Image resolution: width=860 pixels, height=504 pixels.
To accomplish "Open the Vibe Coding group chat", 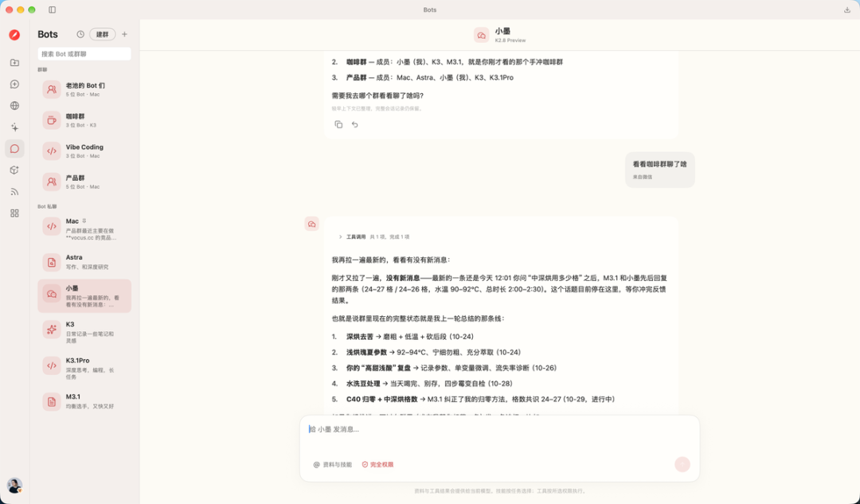I will [x=84, y=150].
